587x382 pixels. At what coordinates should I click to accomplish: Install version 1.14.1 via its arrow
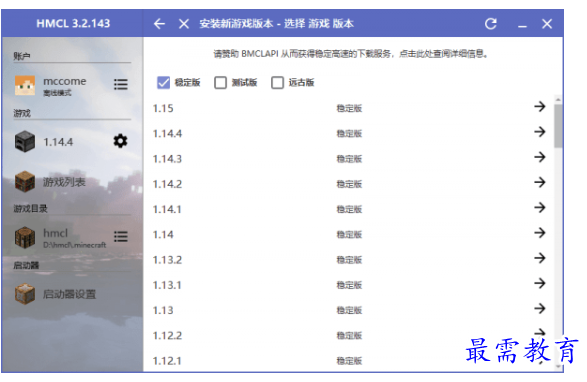[x=539, y=207]
